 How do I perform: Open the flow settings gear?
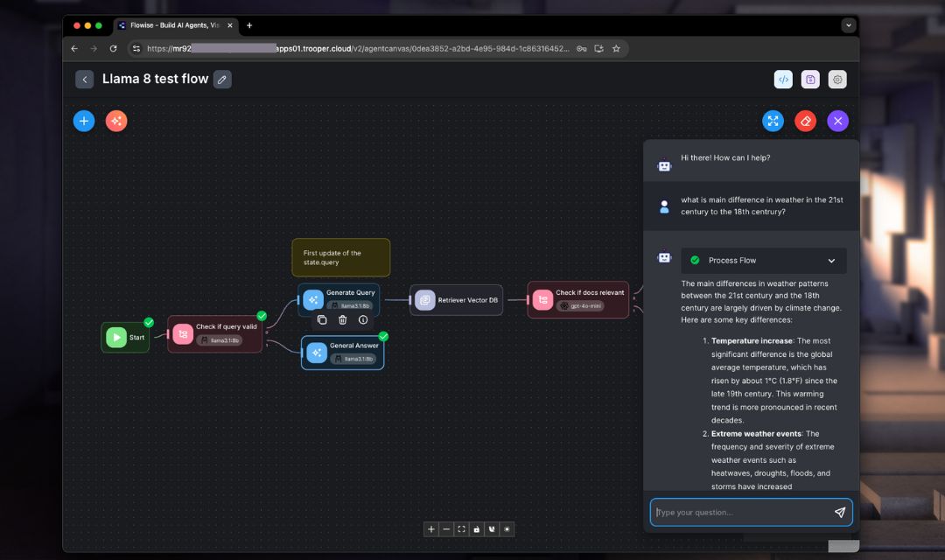pos(837,79)
